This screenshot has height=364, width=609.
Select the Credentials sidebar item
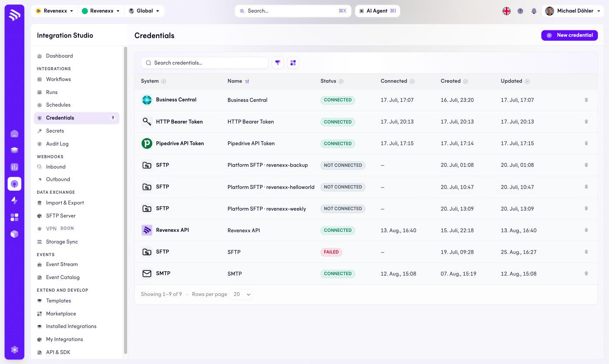click(77, 118)
